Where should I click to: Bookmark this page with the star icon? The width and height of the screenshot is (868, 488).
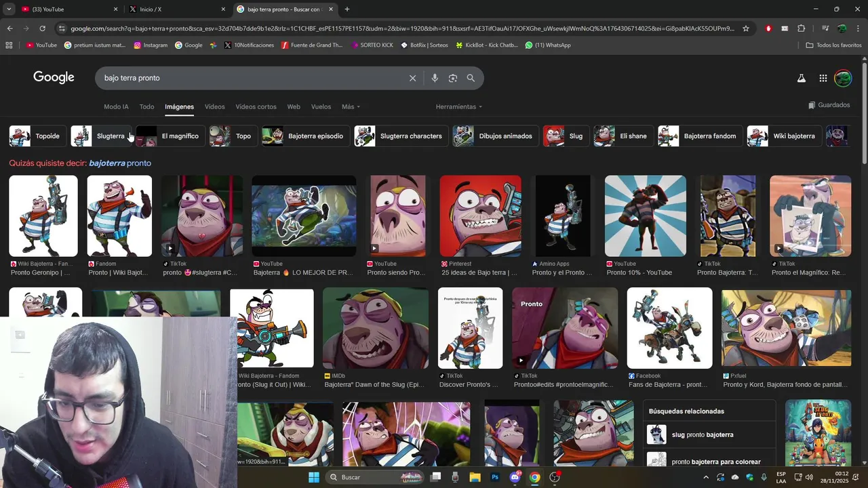[x=746, y=28]
